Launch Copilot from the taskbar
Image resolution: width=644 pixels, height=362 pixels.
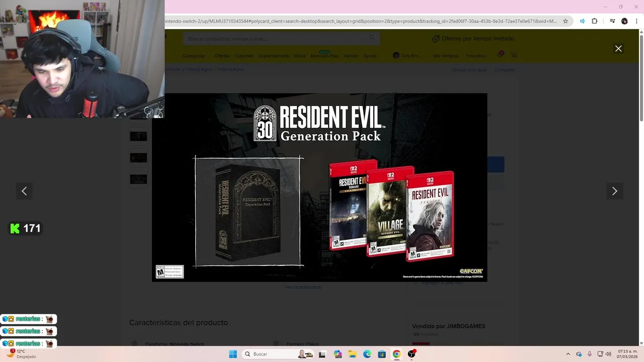(x=338, y=354)
